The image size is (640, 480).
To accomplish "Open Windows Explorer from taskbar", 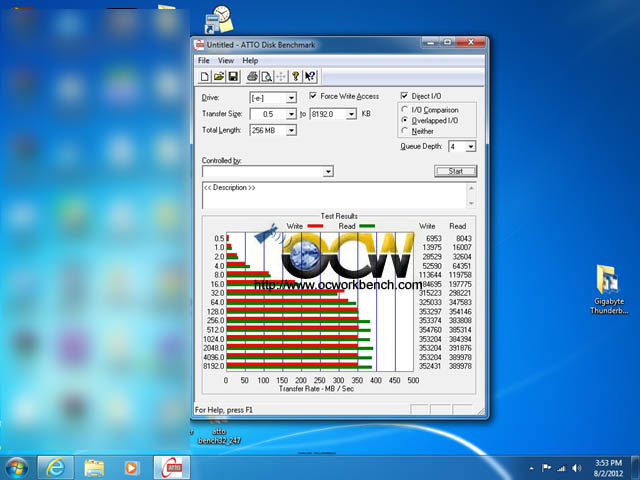I will tap(94, 468).
